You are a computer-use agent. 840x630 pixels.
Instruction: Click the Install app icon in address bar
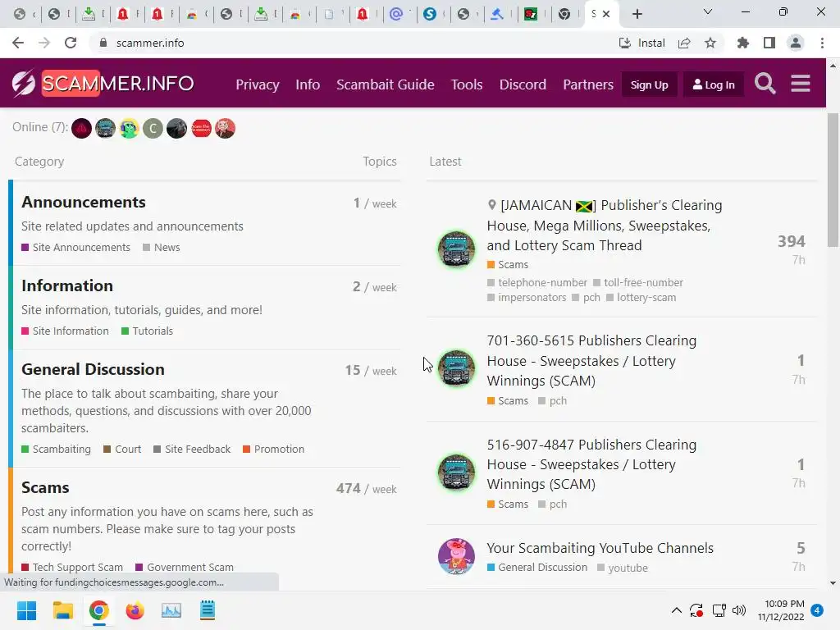641,43
